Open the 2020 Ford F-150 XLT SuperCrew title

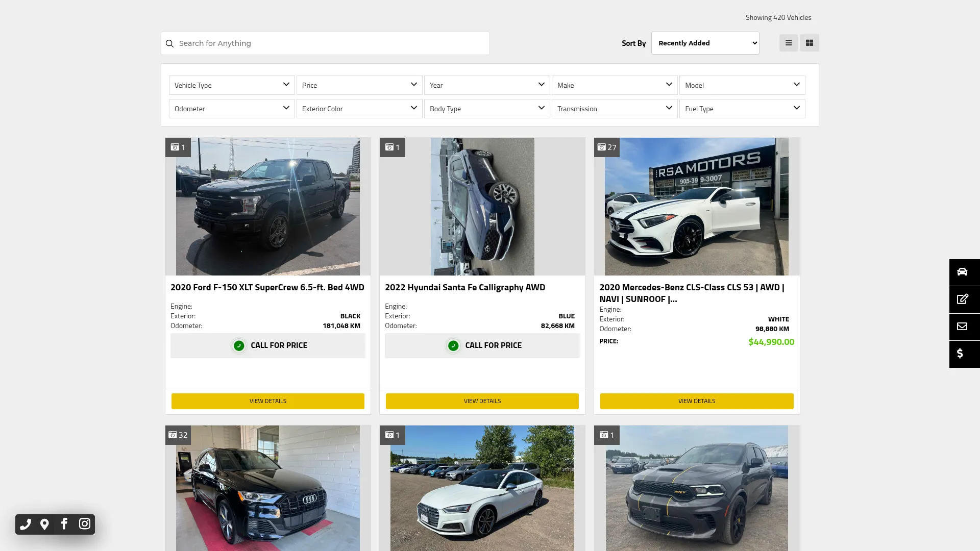[267, 287]
